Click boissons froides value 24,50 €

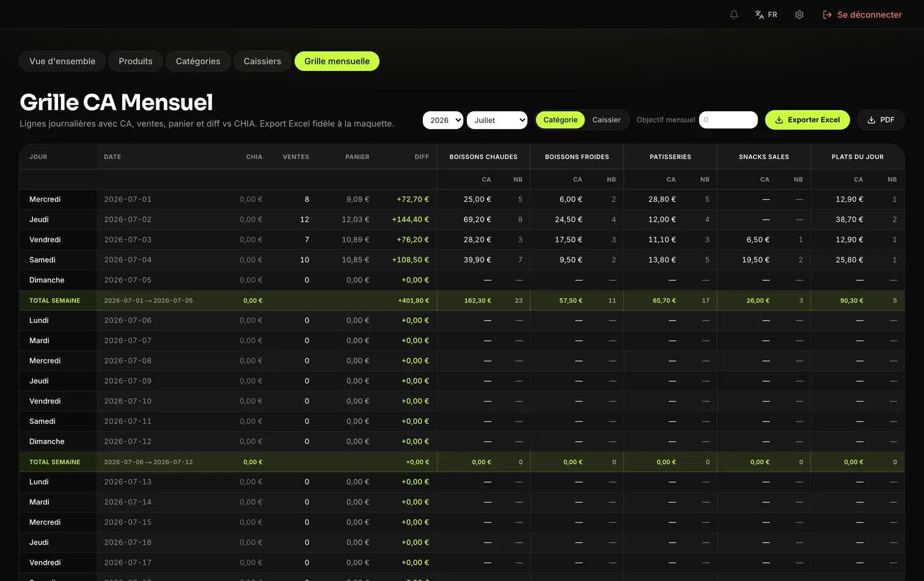(x=568, y=220)
